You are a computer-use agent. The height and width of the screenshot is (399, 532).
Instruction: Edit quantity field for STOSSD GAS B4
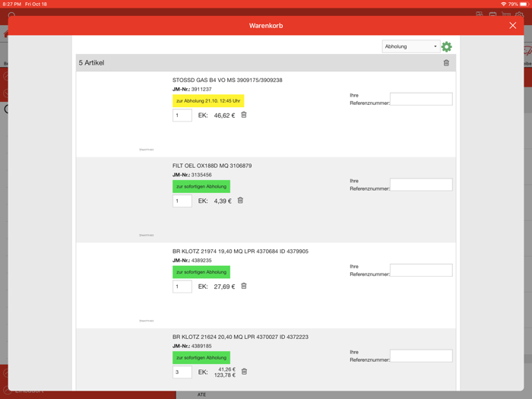coord(182,116)
